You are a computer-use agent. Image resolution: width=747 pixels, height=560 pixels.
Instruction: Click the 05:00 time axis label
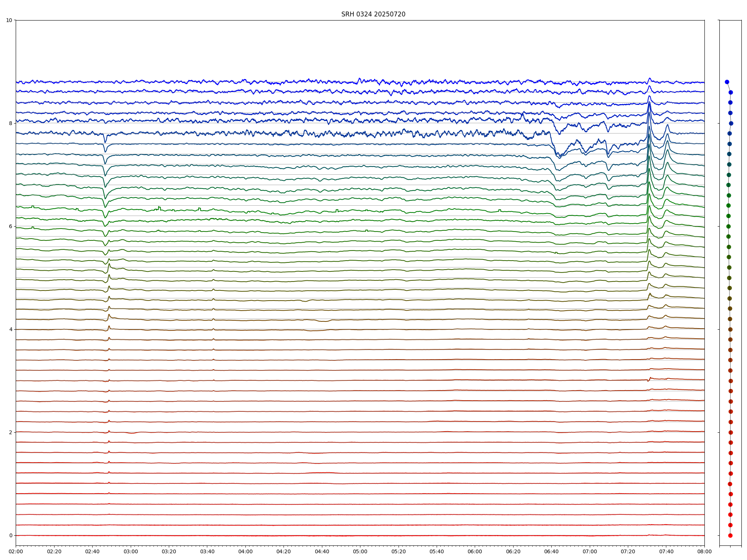coord(360,551)
